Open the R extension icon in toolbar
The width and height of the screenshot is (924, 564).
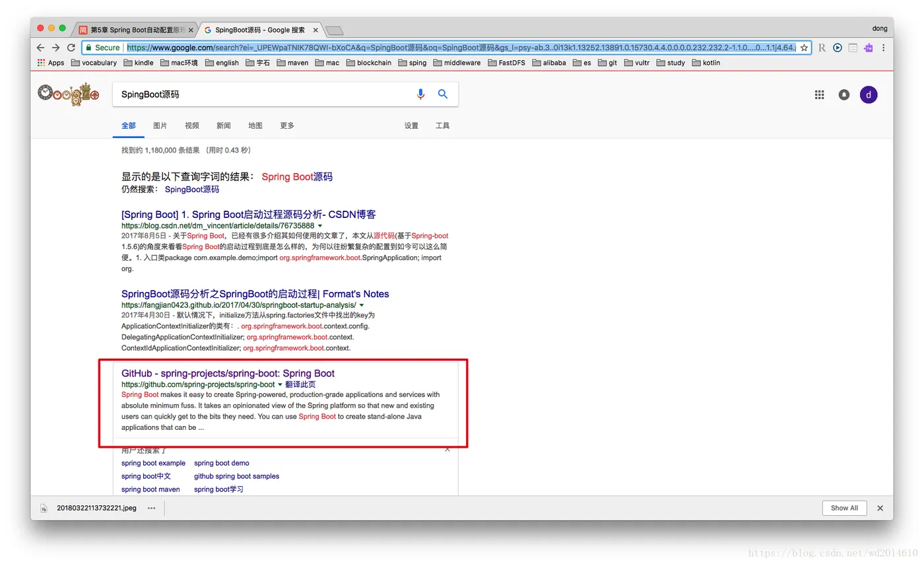[822, 48]
